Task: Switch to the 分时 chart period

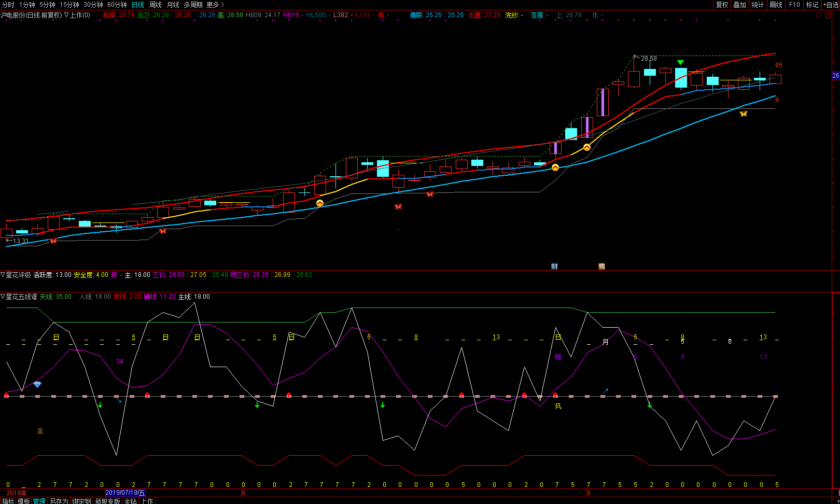Action: (x=8, y=5)
